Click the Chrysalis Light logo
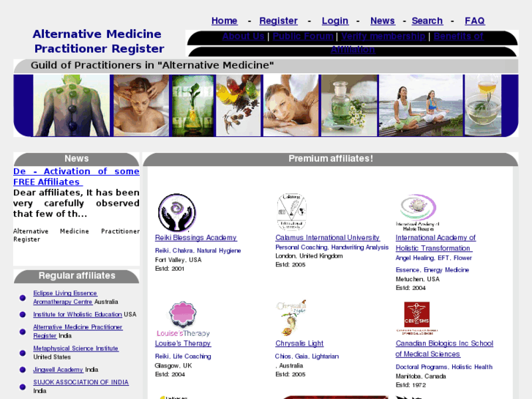Viewport: 532px width, 399px height. tap(291, 318)
